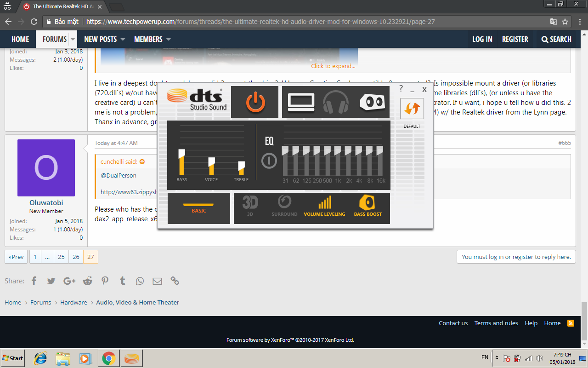Bookmark this page star icon
This screenshot has height=368, width=588.
click(565, 22)
